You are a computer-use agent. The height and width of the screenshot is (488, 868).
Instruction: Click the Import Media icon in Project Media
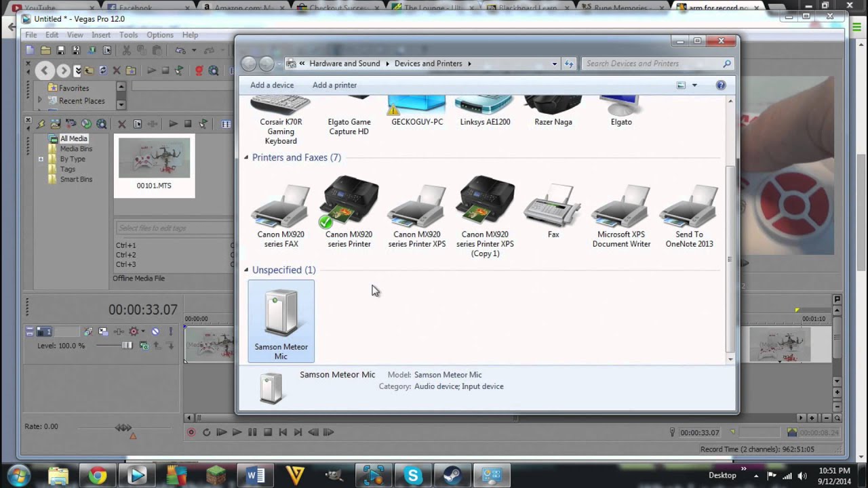click(x=56, y=124)
